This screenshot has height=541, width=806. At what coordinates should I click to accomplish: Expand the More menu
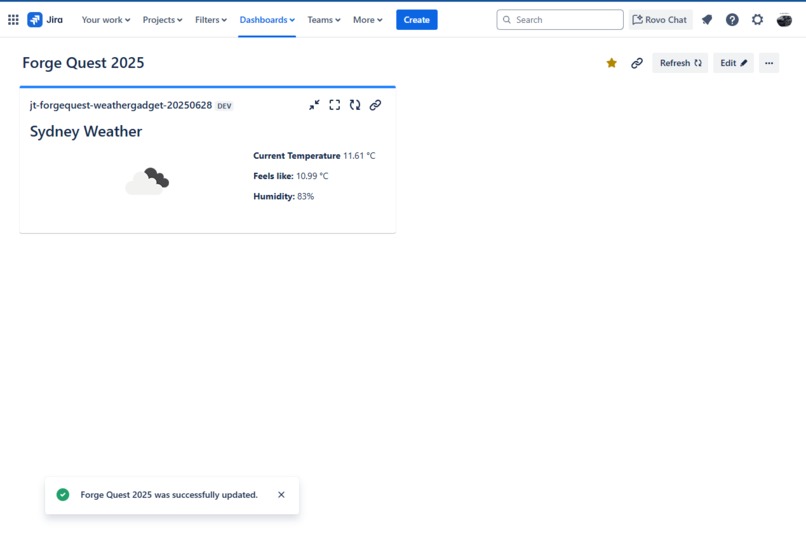click(368, 20)
